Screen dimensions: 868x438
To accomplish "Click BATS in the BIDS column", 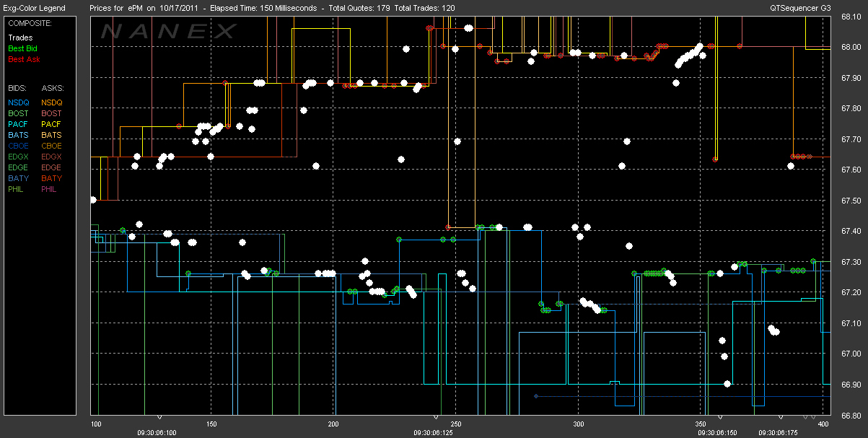I will 18,135.
